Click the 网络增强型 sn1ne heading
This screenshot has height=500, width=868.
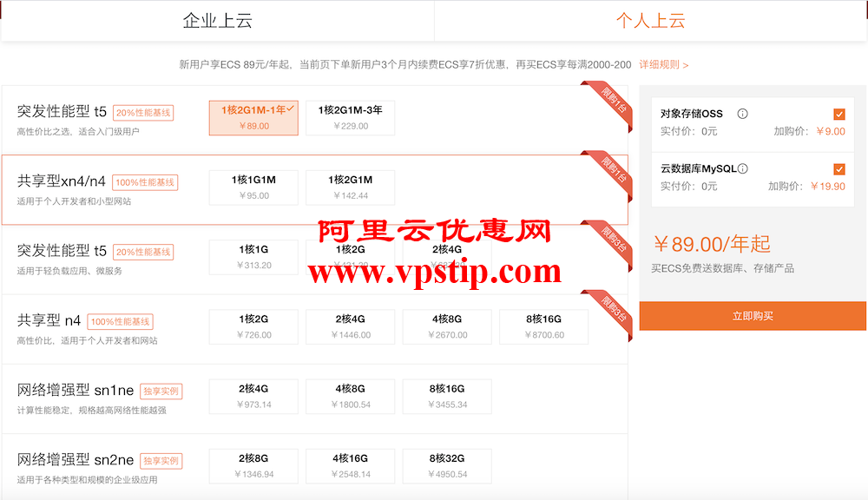76,391
